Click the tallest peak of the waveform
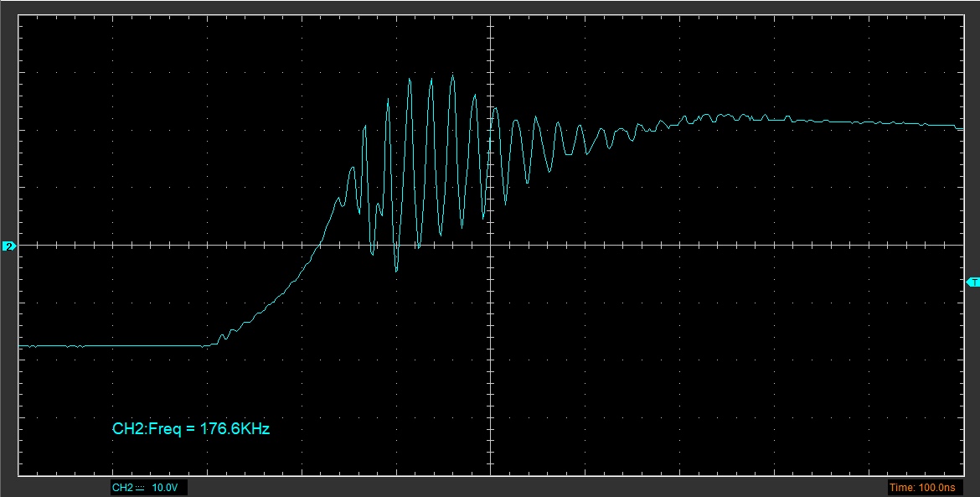 click(452, 75)
